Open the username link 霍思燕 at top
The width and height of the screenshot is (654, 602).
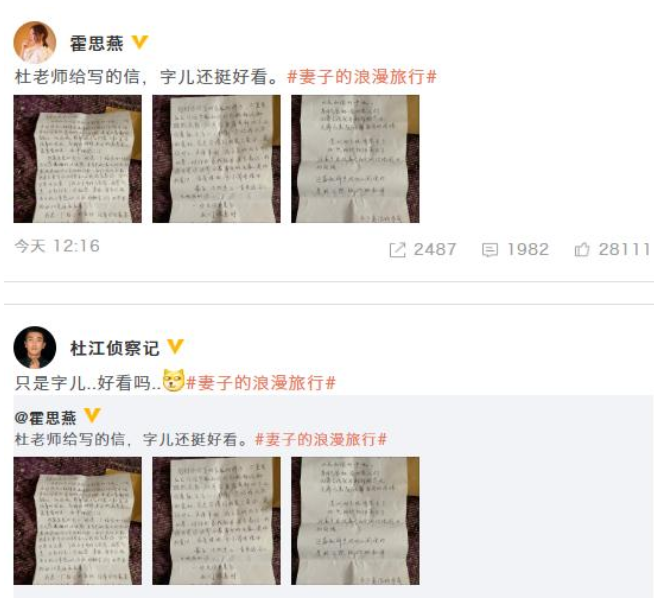[96, 43]
